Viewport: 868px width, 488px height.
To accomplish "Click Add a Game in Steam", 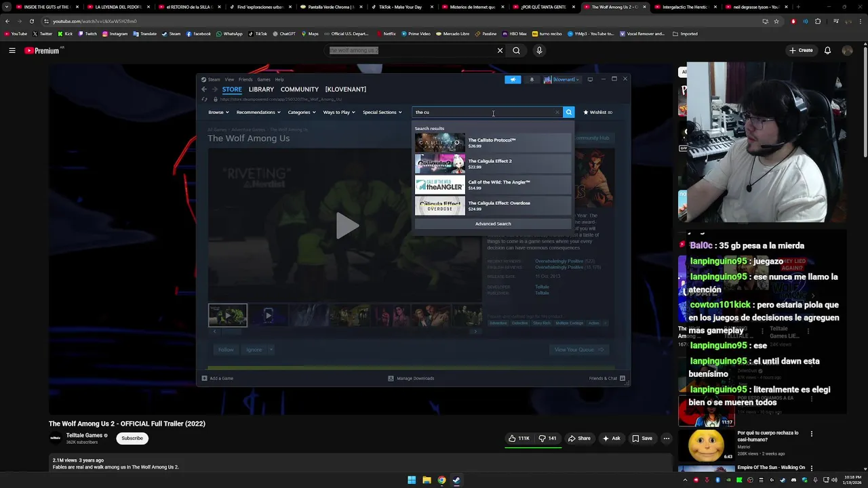I will [218, 378].
